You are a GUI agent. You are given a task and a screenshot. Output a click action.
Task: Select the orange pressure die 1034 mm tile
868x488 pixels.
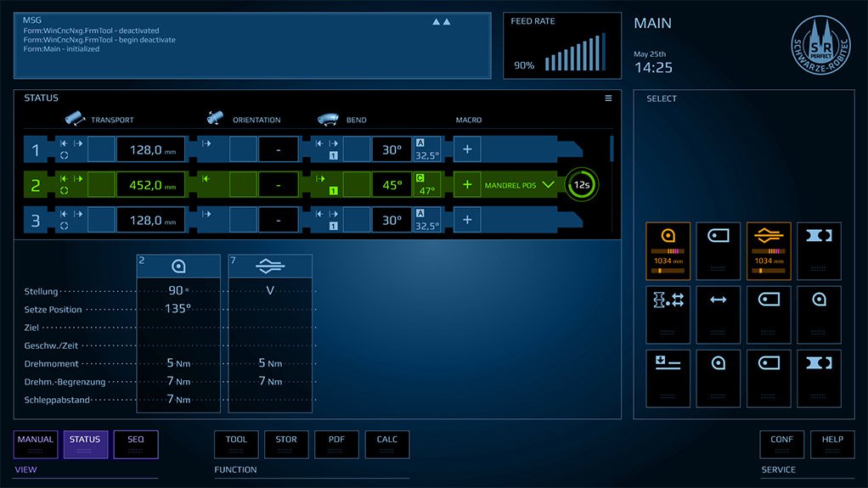coord(769,250)
